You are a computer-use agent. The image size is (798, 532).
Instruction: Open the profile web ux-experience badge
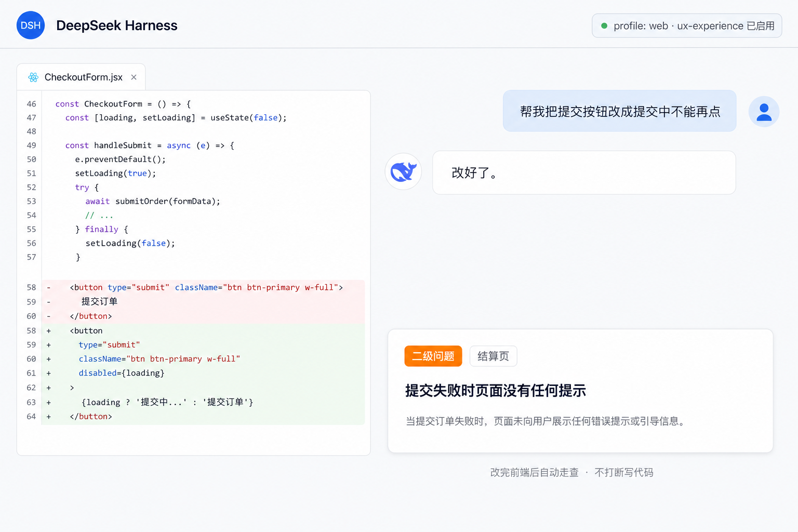coord(687,26)
